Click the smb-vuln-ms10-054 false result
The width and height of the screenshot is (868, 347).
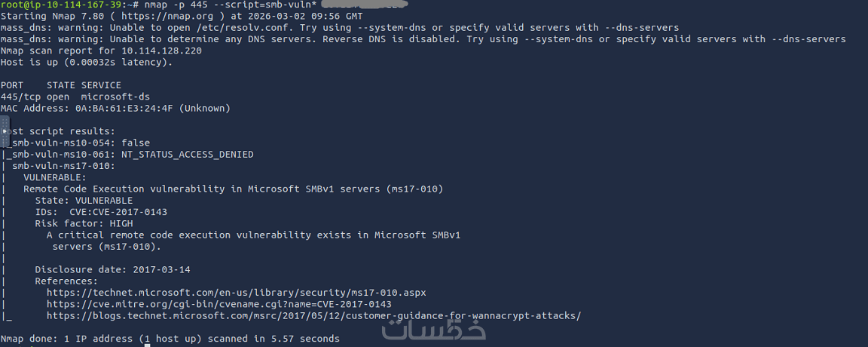79,143
